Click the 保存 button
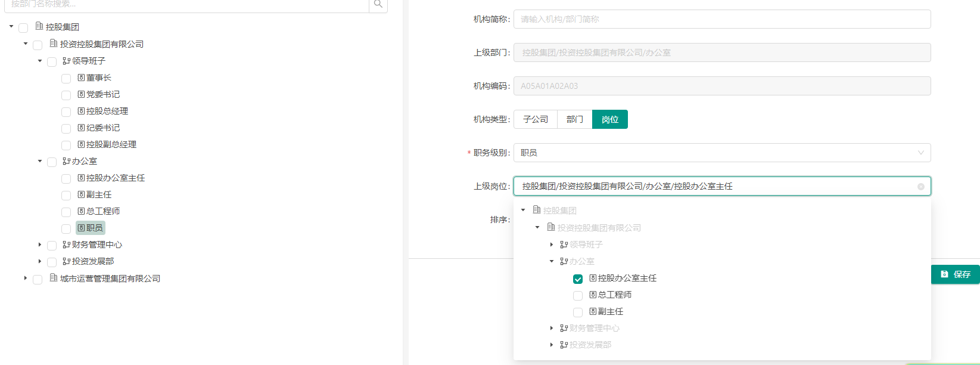Image resolution: width=980 pixels, height=365 pixels. 955,274
